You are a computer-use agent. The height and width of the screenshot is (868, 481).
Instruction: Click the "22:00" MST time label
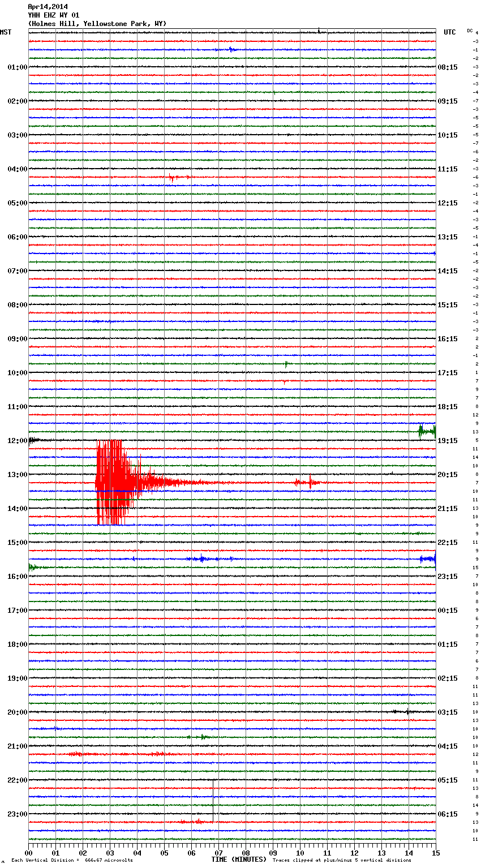(18, 780)
